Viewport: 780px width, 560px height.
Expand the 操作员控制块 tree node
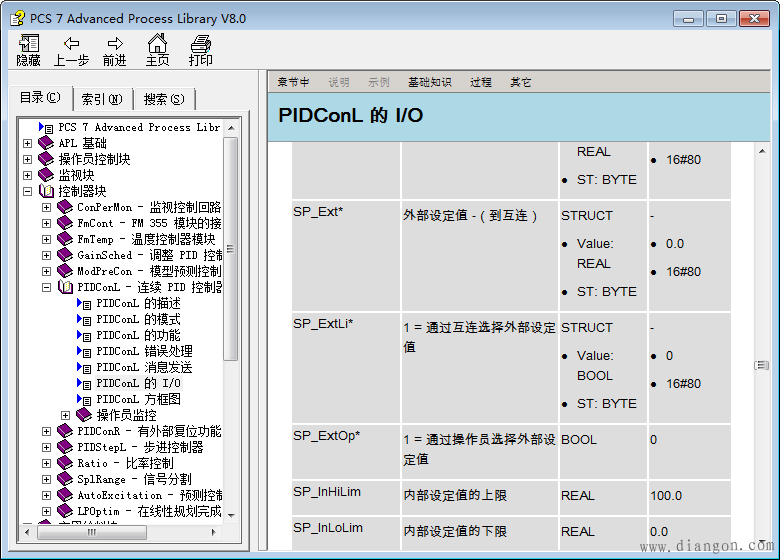pyautogui.click(x=27, y=160)
